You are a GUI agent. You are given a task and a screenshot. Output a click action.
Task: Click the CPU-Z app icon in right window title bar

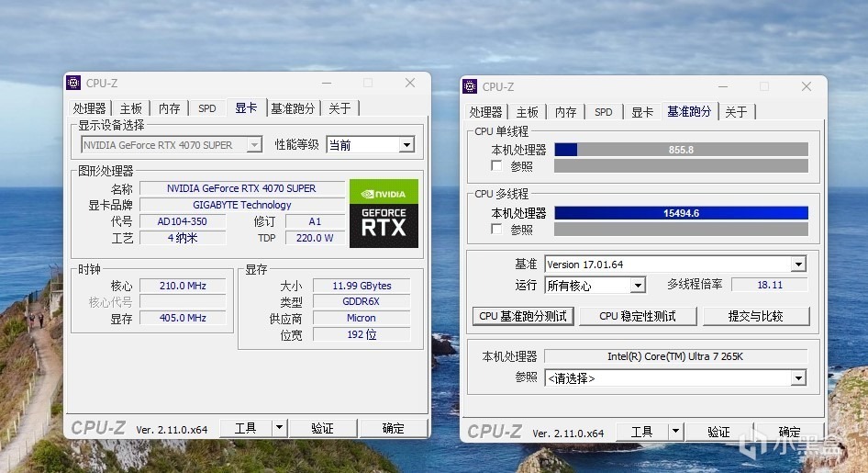click(x=470, y=86)
